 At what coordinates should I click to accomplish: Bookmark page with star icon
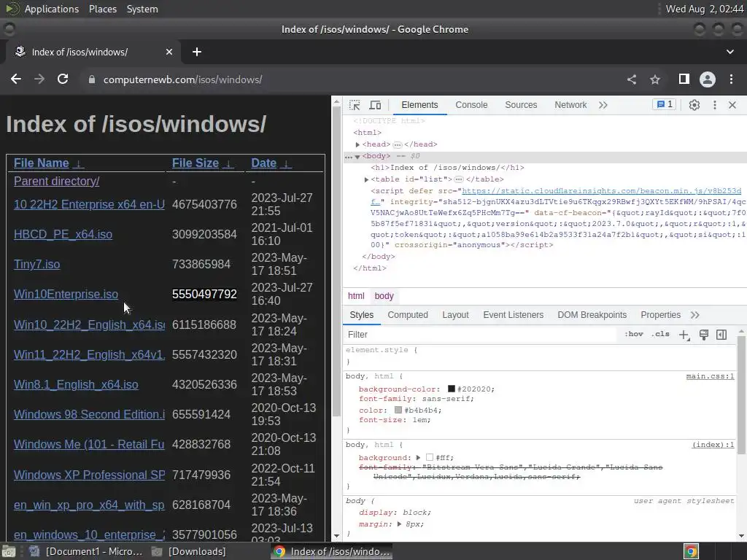click(x=655, y=79)
